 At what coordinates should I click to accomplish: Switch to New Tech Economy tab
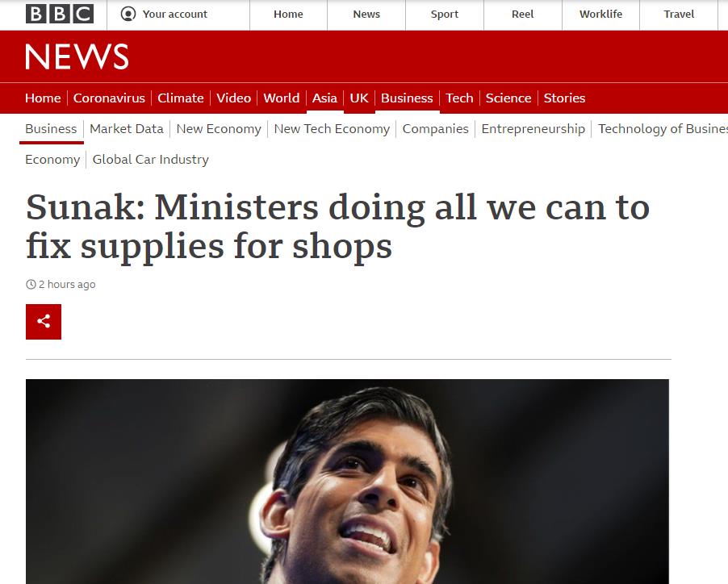coord(332,128)
